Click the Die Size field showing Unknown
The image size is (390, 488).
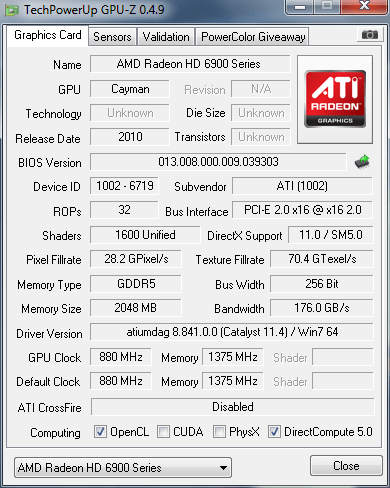[261, 113]
